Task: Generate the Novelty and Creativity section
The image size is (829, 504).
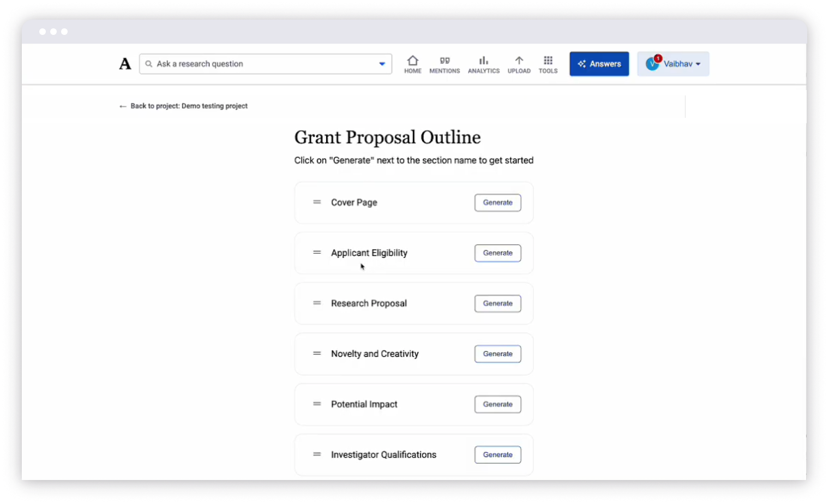Action: click(x=498, y=354)
